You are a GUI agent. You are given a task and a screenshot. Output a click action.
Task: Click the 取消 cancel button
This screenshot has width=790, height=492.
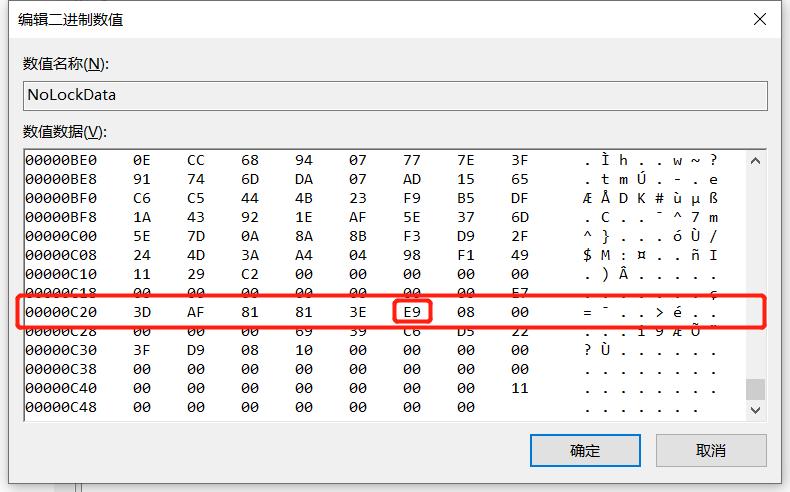(x=711, y=450)
